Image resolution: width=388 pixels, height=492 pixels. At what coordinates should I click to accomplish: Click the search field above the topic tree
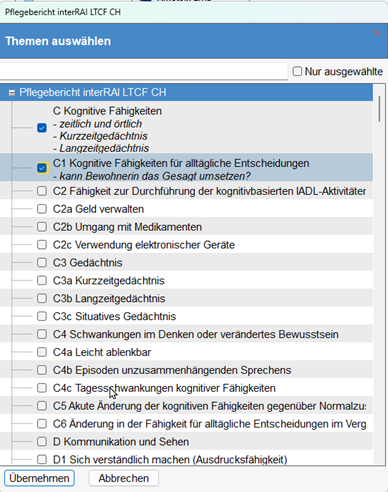point(143,71)
